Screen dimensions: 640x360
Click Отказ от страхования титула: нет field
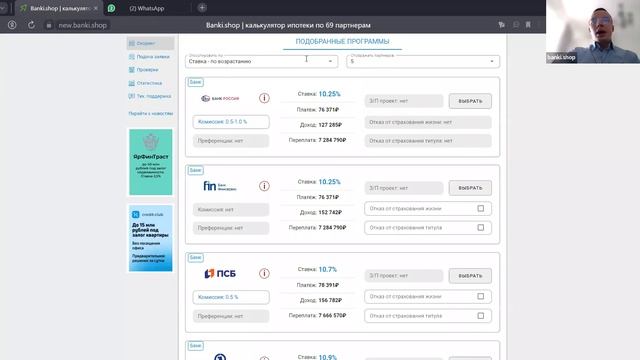click(x=428, y=141)
